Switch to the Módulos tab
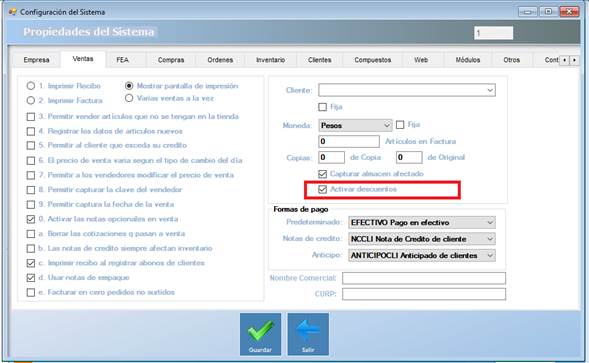Image resolution: width=589 pixels, height=363 pixels. (468, 60)
